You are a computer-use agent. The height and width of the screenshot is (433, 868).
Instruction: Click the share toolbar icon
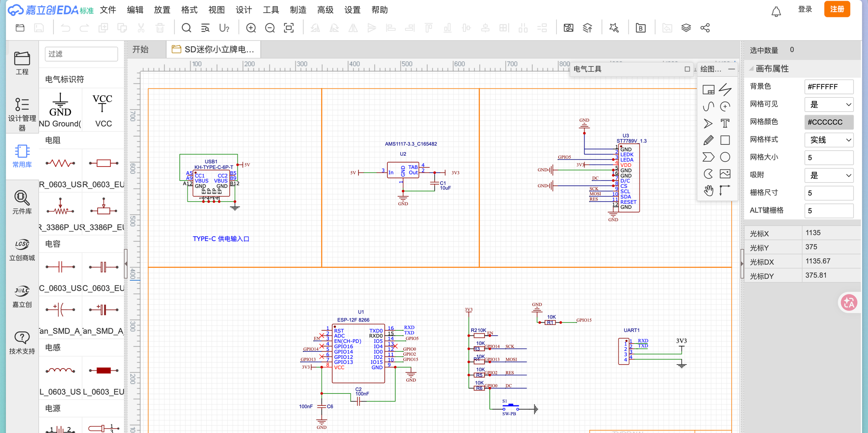click(705, 28)
